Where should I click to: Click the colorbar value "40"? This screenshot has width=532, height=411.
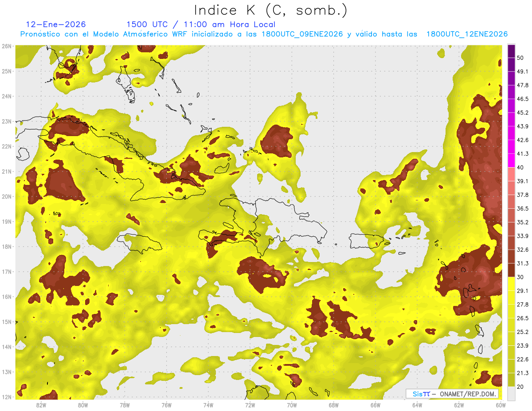click(x=520, y=168)
